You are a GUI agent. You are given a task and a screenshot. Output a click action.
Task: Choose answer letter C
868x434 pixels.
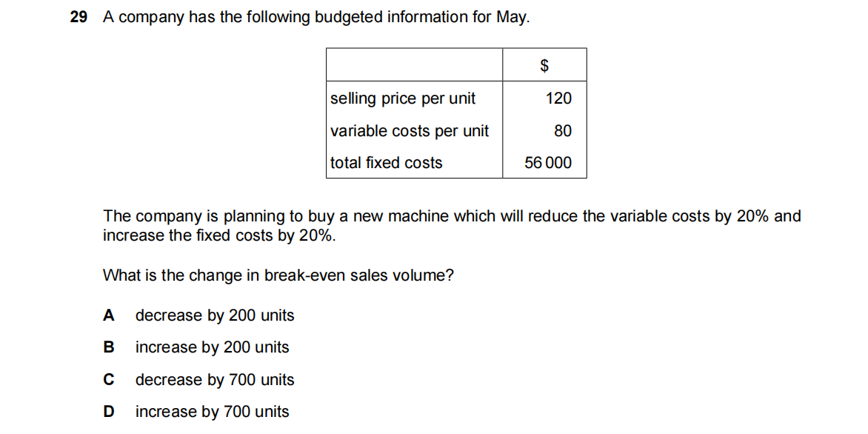109,380
